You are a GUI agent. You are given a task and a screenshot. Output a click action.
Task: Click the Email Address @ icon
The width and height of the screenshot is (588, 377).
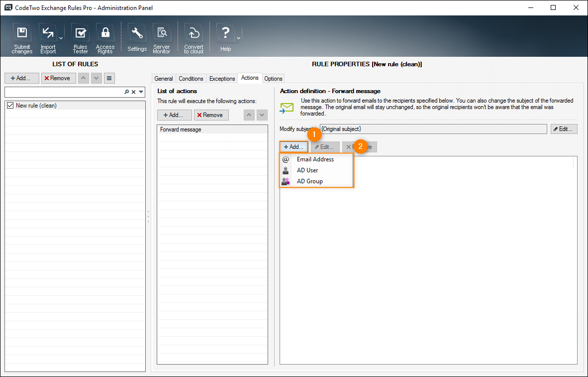point(286,159)
